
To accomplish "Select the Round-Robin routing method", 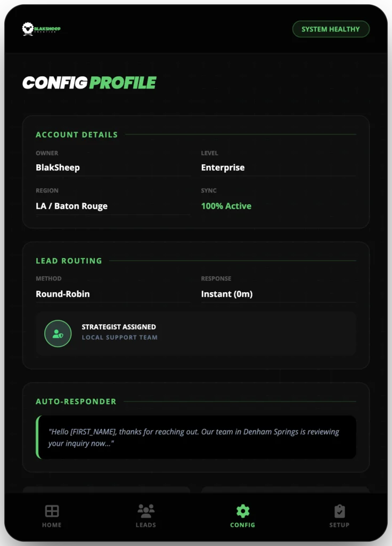I will (x=62, y=294).
